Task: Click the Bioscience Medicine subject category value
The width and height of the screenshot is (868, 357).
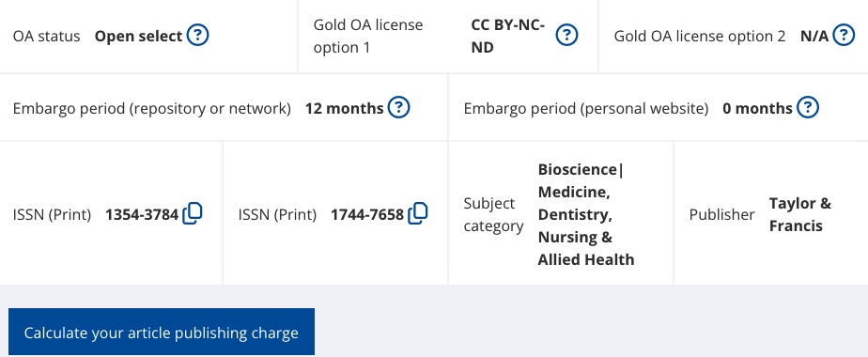Action: pos(586,214)
